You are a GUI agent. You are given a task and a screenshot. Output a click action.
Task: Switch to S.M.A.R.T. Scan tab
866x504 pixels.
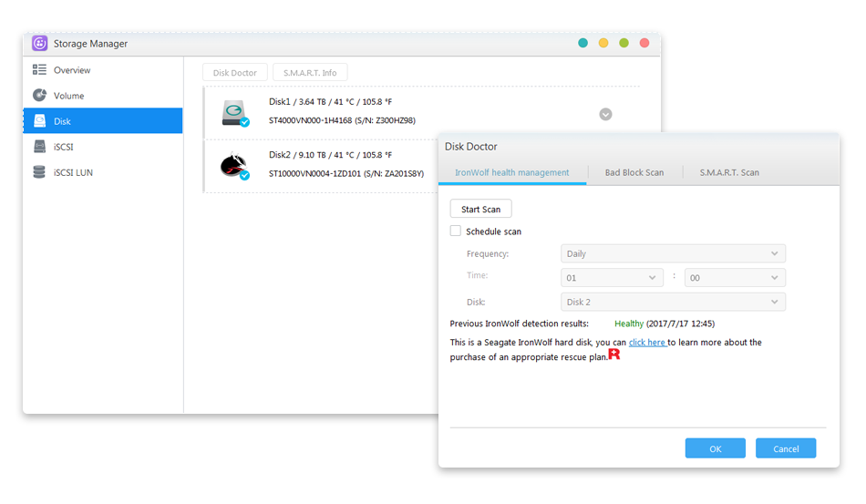[x=729, y=173]
